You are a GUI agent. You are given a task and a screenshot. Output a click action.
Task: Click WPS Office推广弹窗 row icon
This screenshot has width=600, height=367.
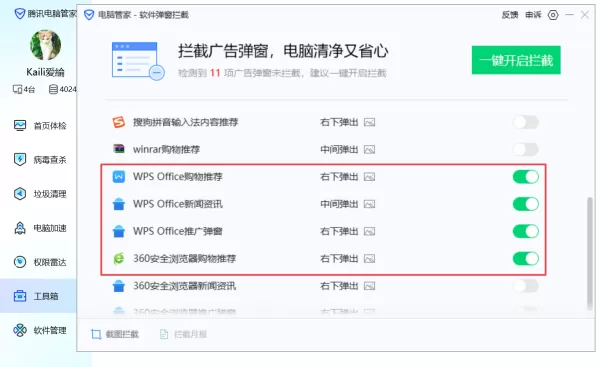[119, 231]
